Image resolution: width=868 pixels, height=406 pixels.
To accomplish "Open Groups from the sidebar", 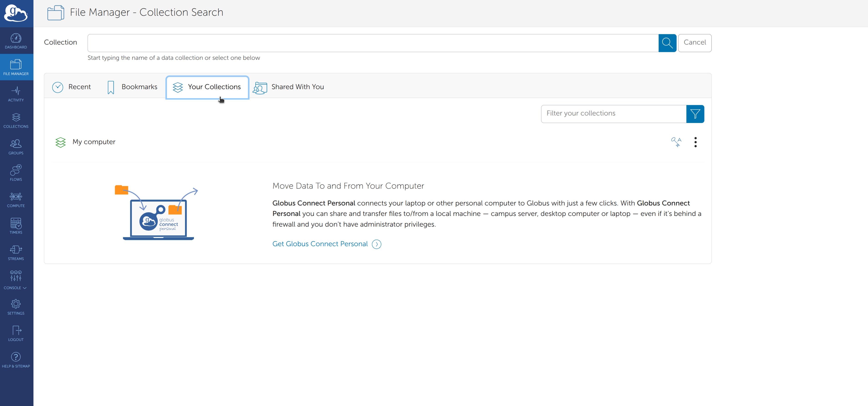I will 16,147.
